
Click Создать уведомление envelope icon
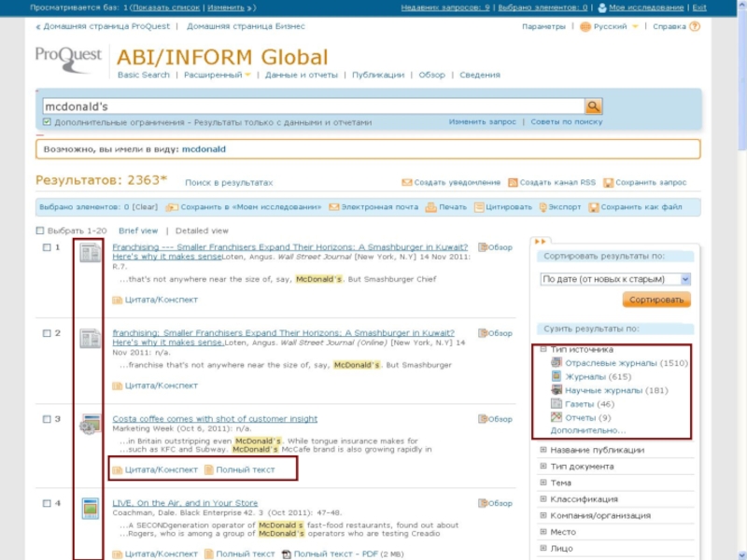coord(406,182)
